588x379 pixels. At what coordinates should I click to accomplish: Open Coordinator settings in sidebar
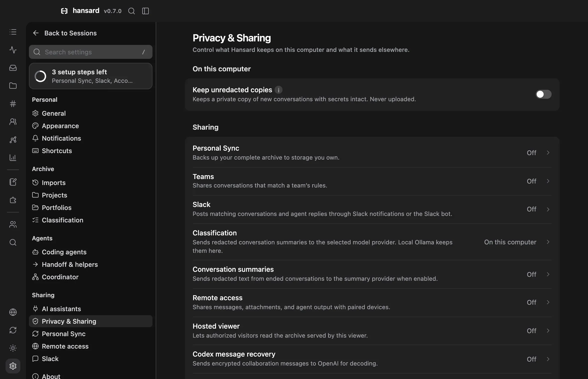[91, 277]
